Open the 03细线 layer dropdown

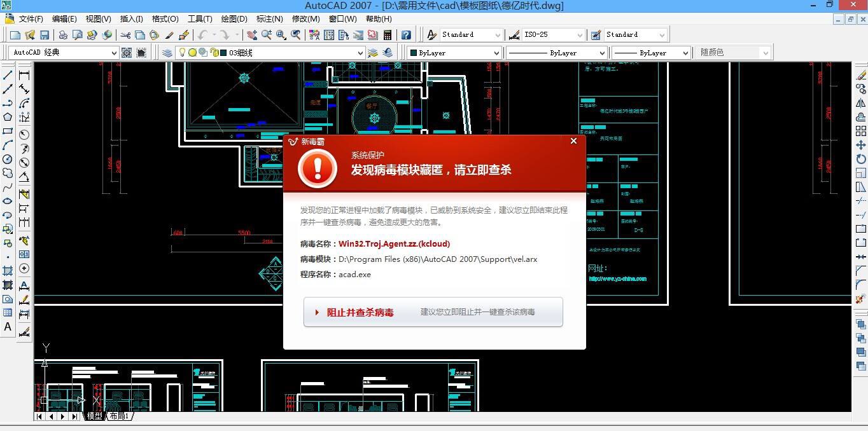360,52
